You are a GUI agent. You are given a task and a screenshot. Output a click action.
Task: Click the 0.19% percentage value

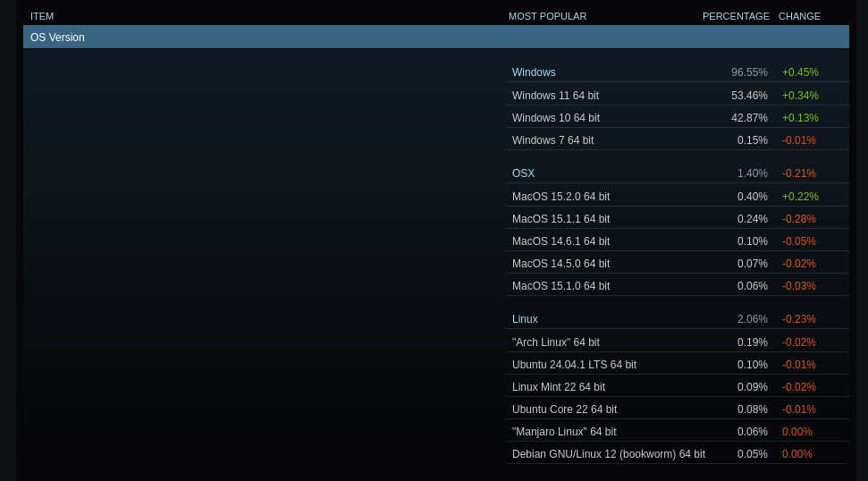point(753,342)
